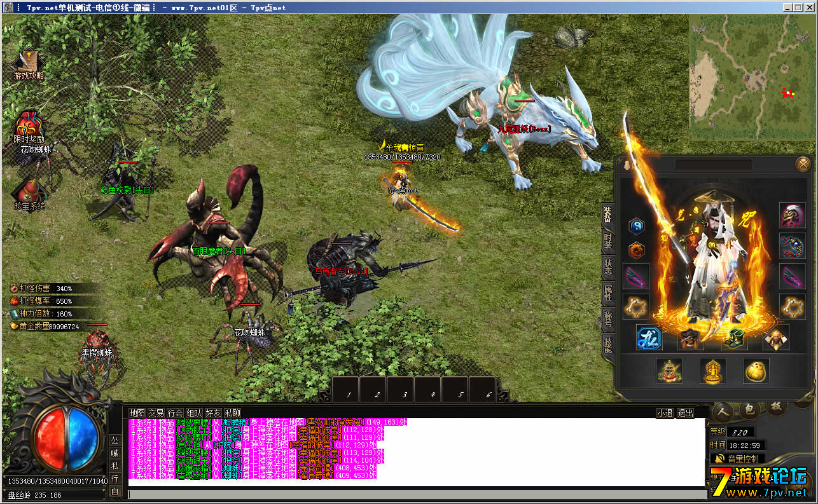Screen dimensions: 818x504
Task: Click the right purple bracelet slot
Action: pyautogui.click(x=792, y=276)
